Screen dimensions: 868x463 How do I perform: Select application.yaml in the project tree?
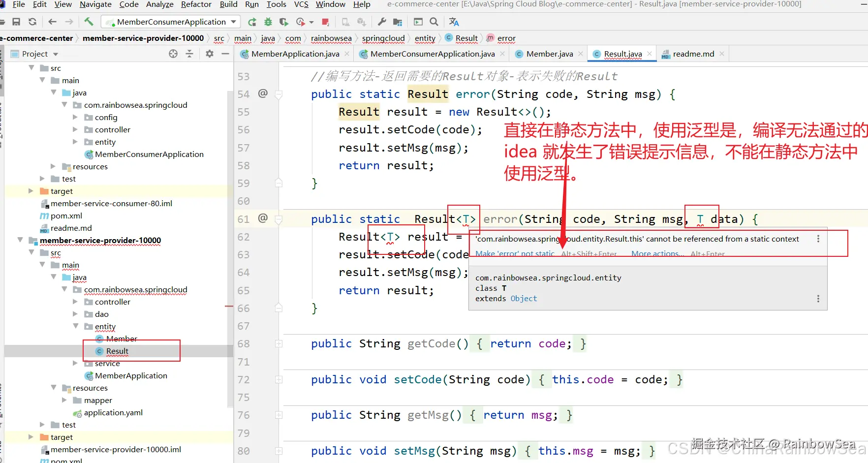click(x=113, y=412)
